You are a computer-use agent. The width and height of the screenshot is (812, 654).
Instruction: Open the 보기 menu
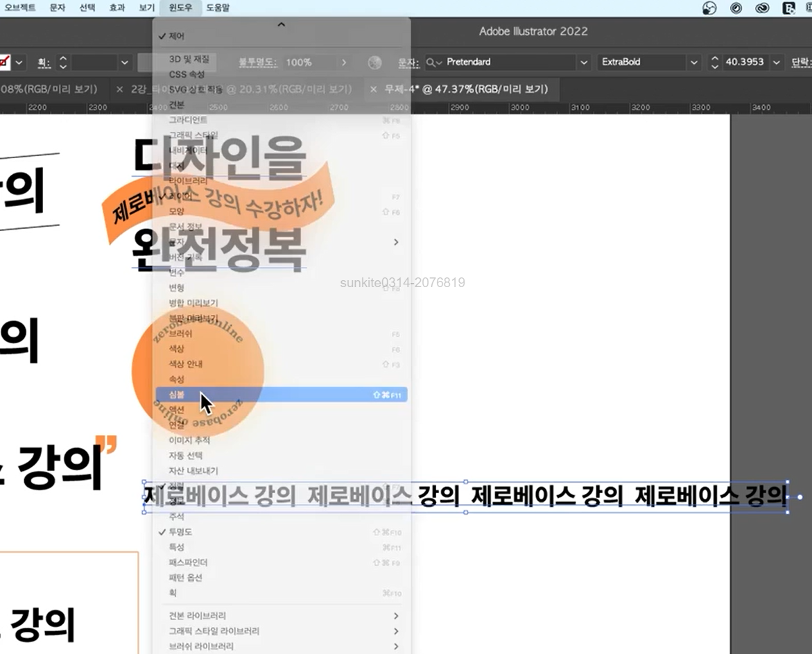(147, 8)
